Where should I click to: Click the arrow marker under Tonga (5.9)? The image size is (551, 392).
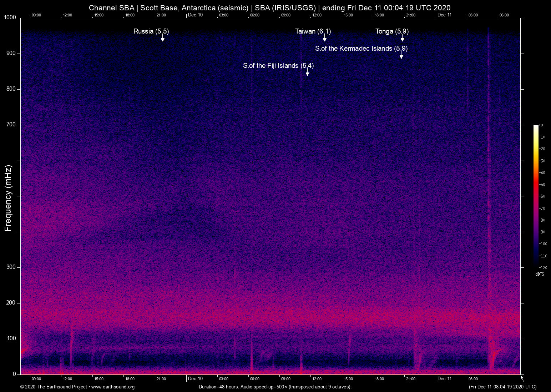click(402, 39)
